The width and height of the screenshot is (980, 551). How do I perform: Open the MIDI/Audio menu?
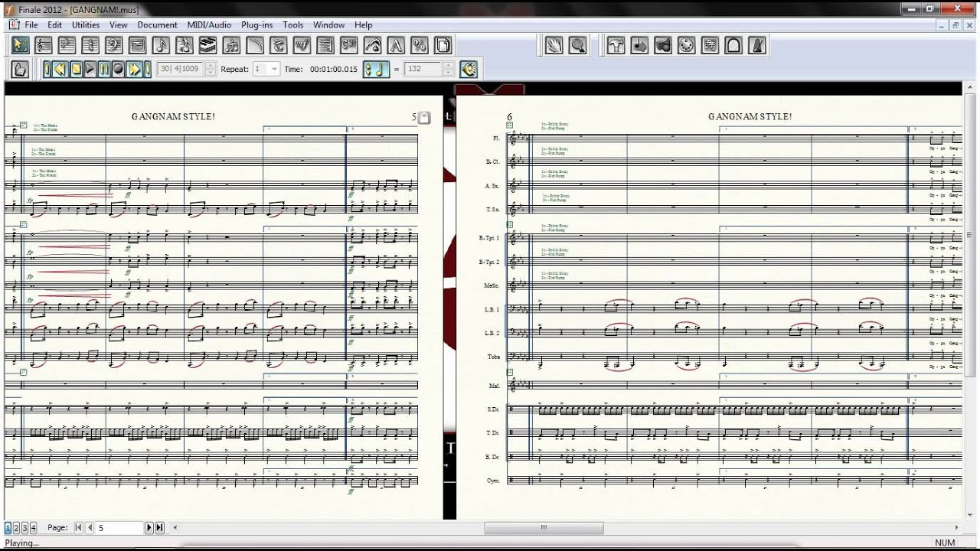210,24
